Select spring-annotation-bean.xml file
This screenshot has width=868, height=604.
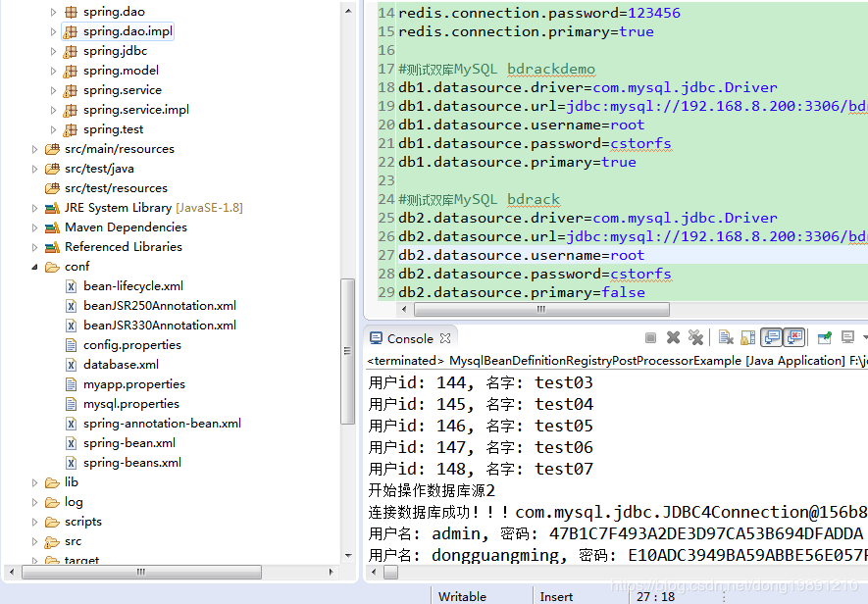[162, 424]
